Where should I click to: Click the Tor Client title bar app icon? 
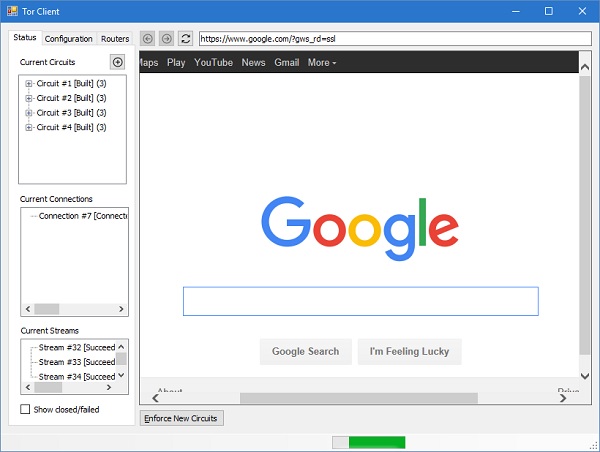pyautogui.click(x=12, y=11)
